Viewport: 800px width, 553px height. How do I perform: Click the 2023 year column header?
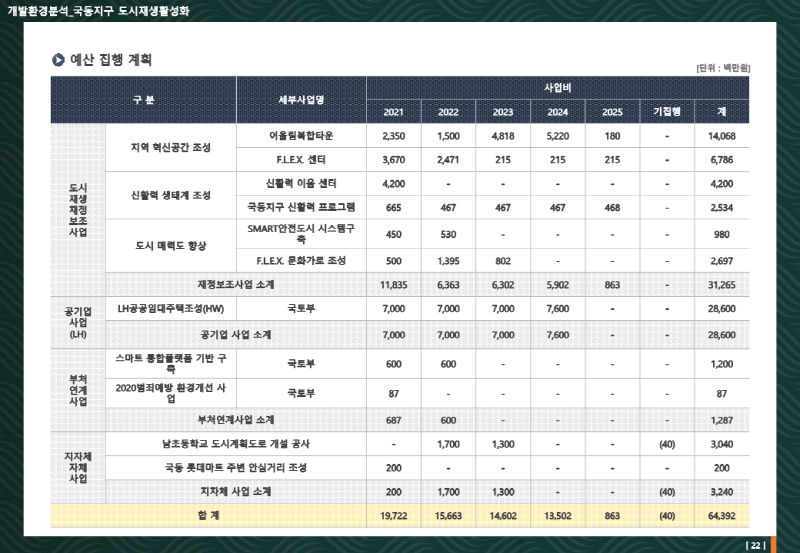(503, 111)
